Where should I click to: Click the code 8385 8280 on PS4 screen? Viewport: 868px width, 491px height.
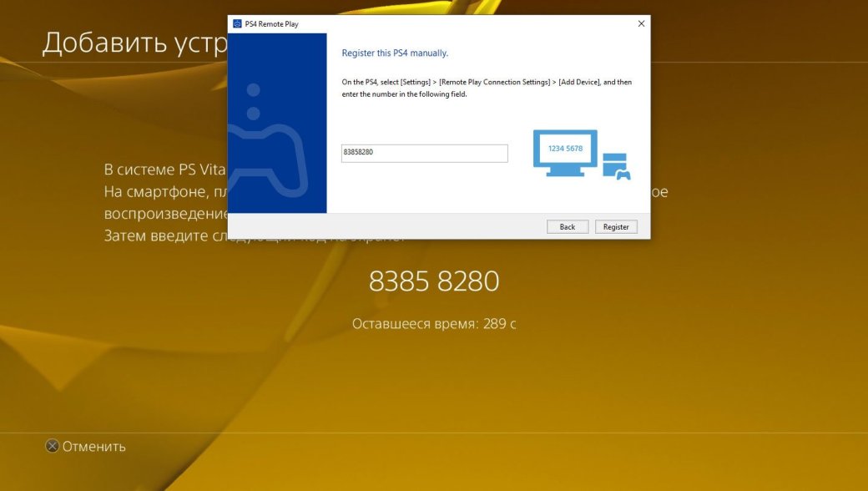click(x=434, y=281)
